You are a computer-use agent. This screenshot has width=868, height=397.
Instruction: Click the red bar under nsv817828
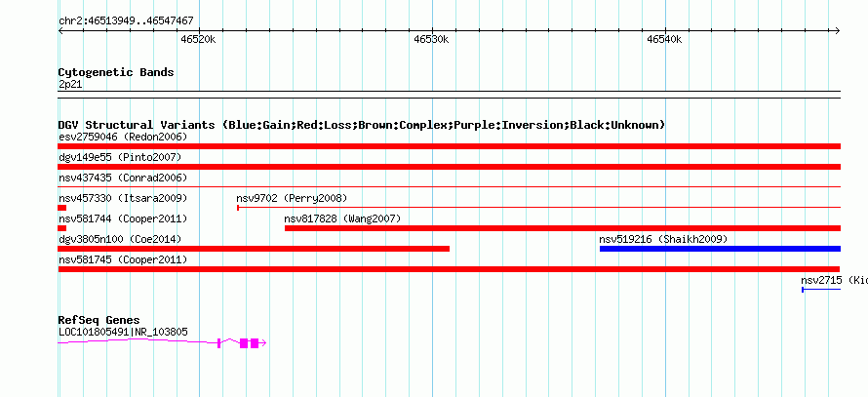tap(563, 228)
